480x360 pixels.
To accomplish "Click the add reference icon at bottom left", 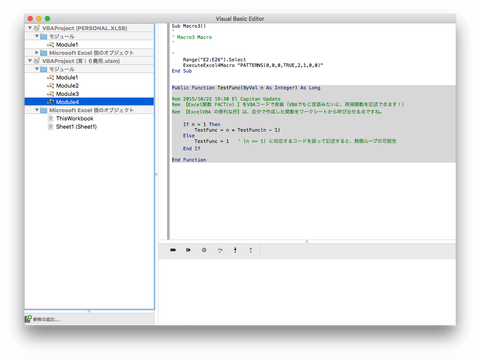I will tap(28, 319).
